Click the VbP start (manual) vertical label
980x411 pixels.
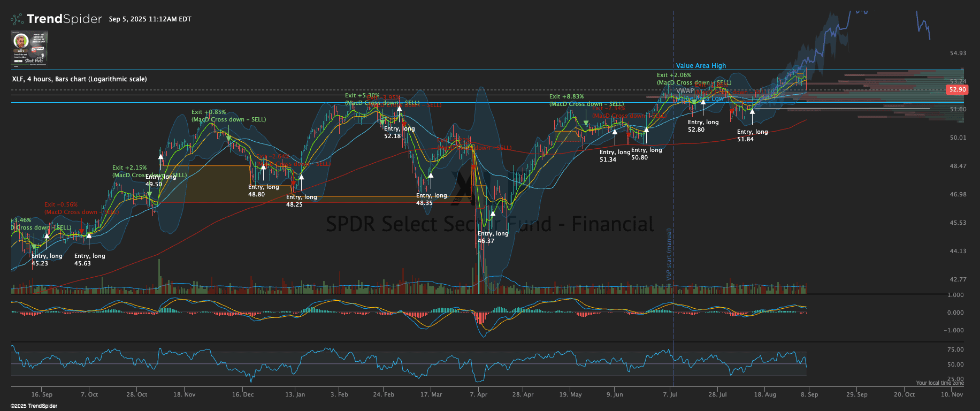coord(669,254)
